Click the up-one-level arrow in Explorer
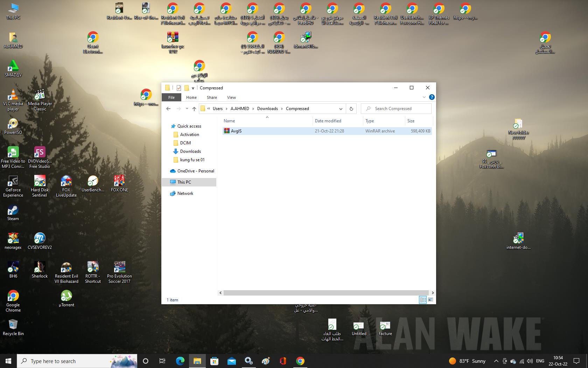Screen dimensions: 588x368 coord(194,109)
